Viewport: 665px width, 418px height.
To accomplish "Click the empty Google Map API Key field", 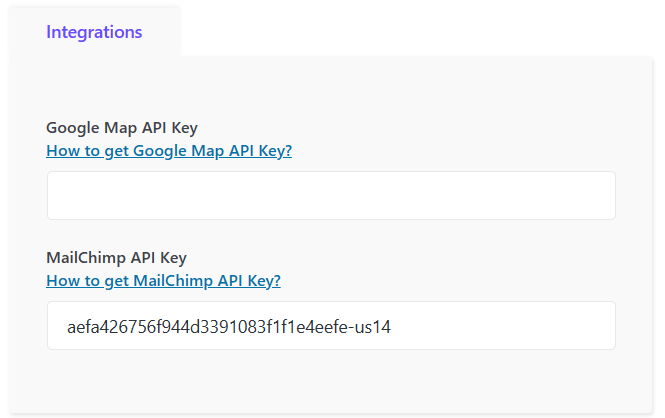I will pyautogui.click(x=331, y=195).
